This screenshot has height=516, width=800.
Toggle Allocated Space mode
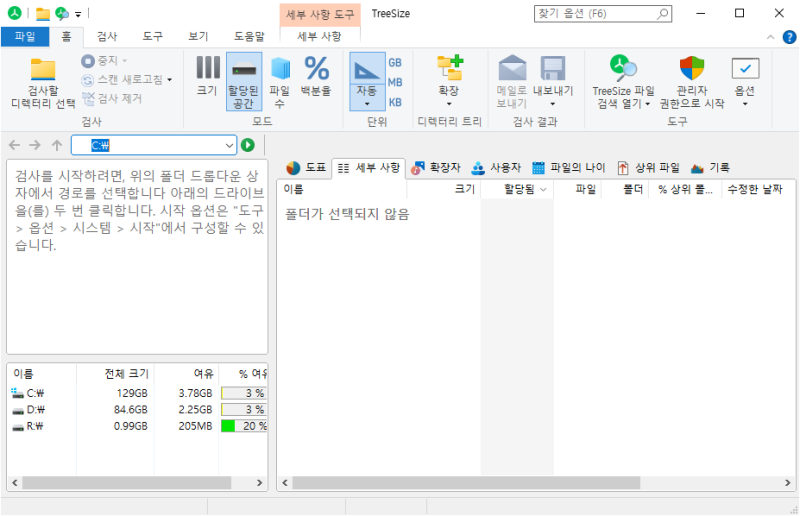point(244,82)
